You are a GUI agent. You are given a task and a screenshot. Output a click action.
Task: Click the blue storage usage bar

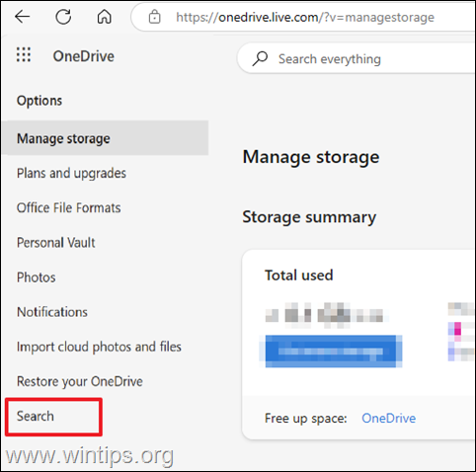click(333, 352)
